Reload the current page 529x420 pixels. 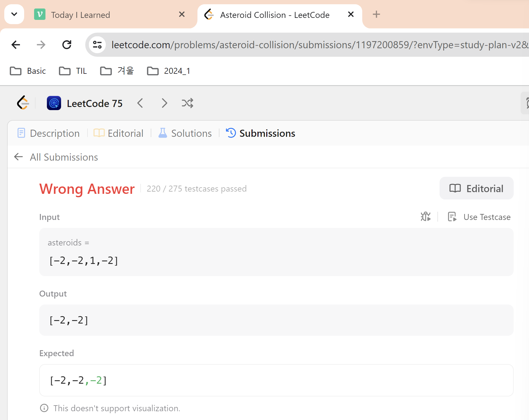(67, 45)
